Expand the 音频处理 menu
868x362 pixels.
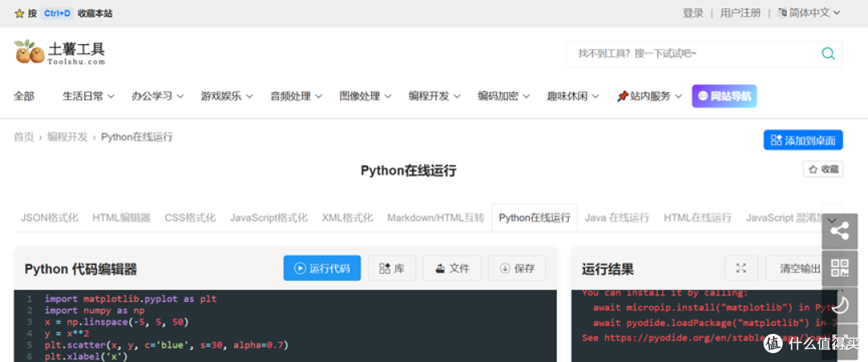coord(296,96)
